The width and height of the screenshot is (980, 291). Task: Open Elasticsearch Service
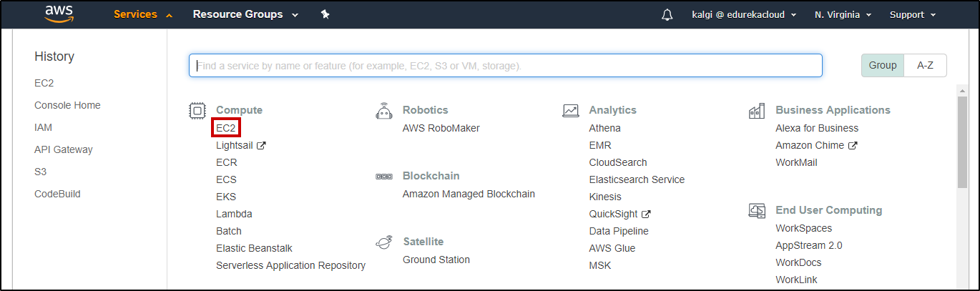click(x=637, y=179)
